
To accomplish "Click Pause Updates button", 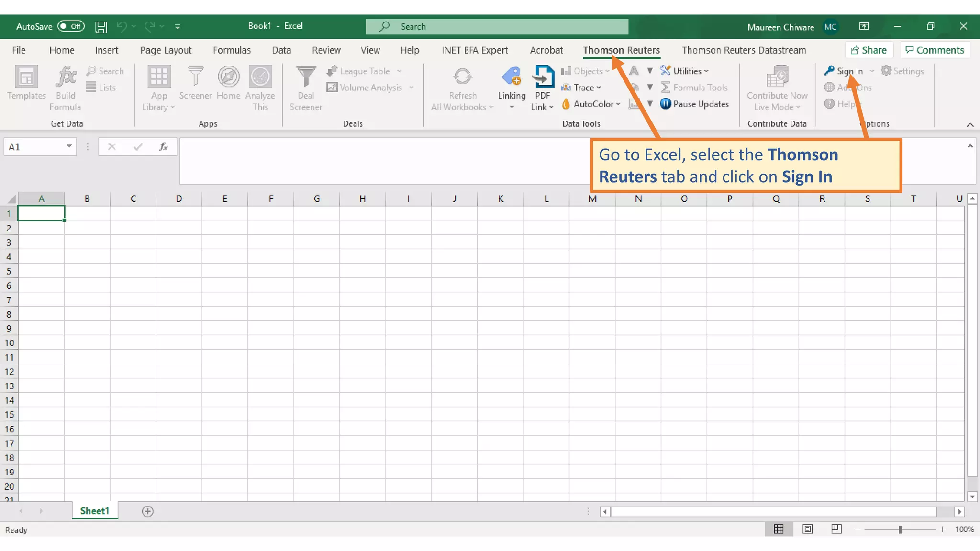I will click(x=694, y=104).
